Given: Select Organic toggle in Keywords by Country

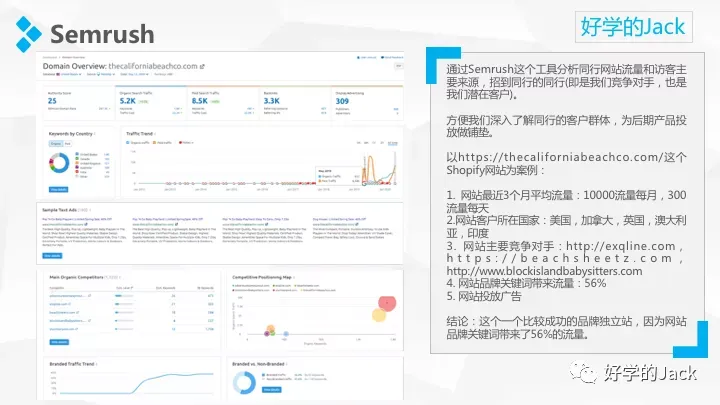Looking at the screenshot, I should click(x=56, y=144).
